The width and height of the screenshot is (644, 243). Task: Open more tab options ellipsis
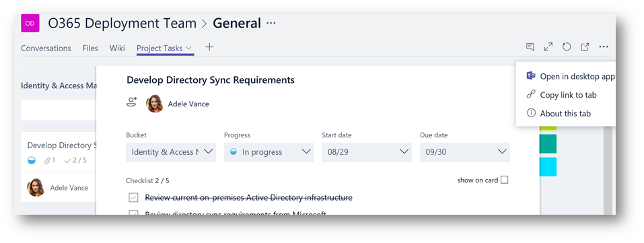[x=604, y=47]
